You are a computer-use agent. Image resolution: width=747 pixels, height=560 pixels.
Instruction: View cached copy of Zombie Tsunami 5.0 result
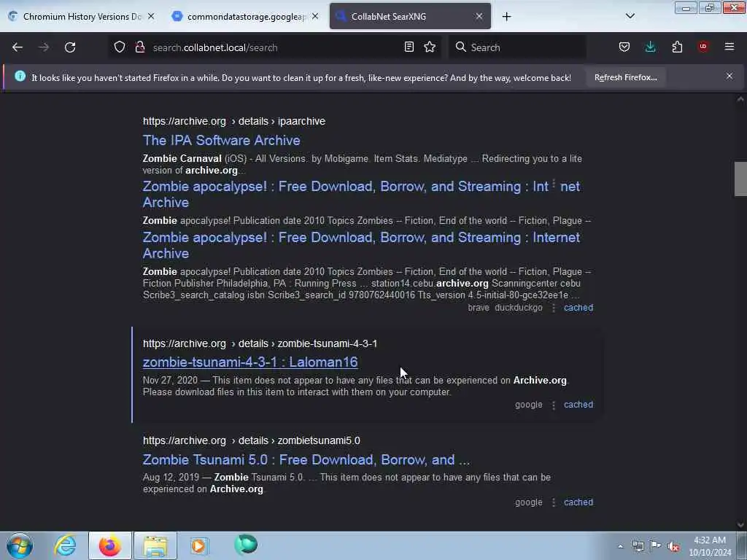click(578, 502)
